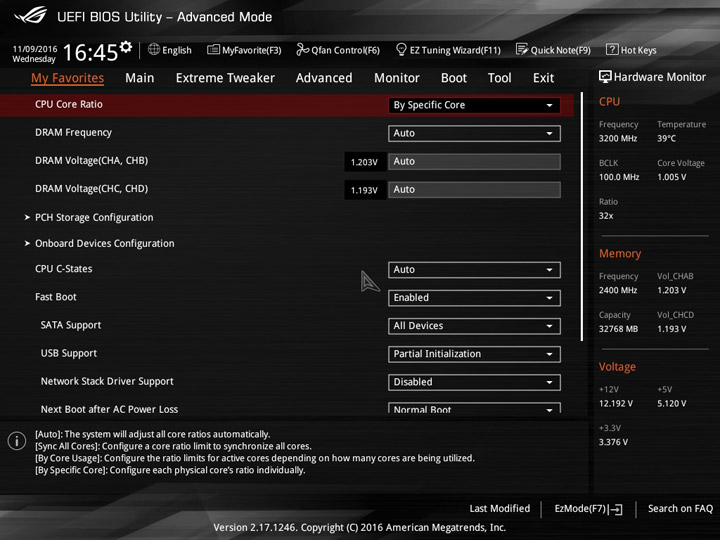The image size is (720, 540).
Task: Click DRAM Voltage(CHA, CHB) Auto field
Action: pos(474,162)
